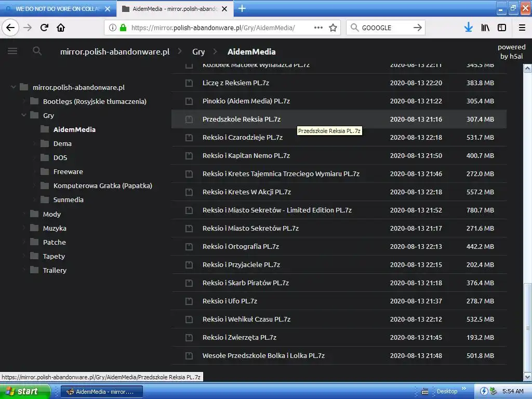Screen dimensions: 532x399
Task: Expand the Sunmedia folder tree arrow
Action: [34, 200]
